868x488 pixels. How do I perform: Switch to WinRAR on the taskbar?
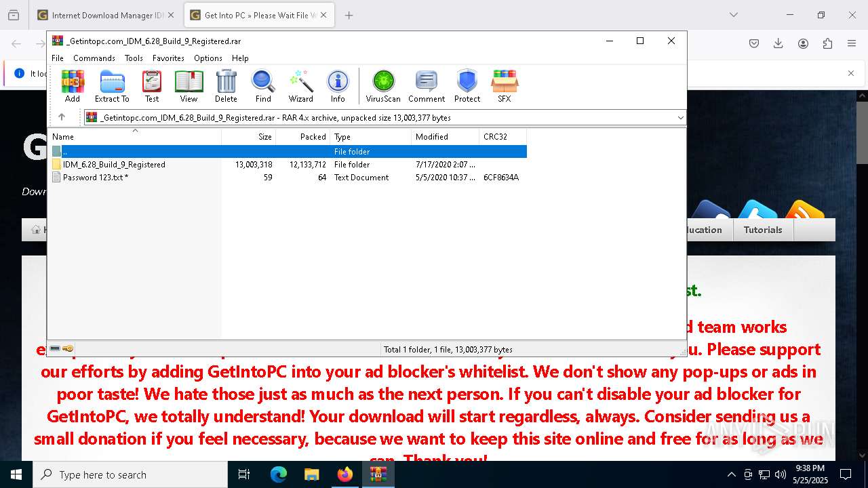tap(378, 474)
